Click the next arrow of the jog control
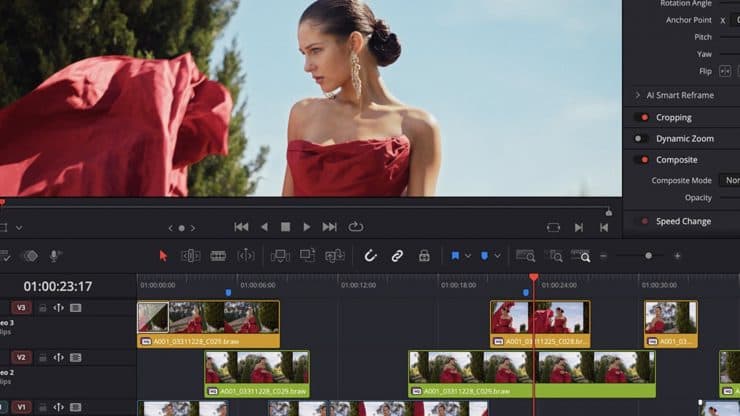This screenshot has width=740, height=416. click(x=193, y=228)
